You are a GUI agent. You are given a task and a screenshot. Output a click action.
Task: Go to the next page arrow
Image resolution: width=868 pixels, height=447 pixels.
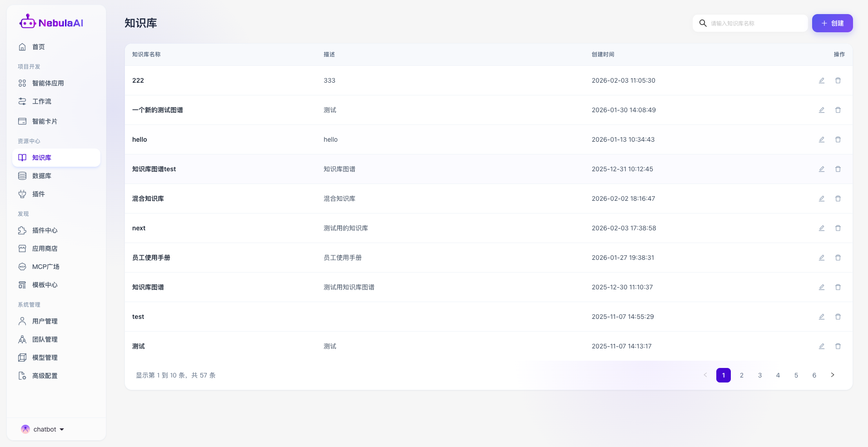pos(832,375)
